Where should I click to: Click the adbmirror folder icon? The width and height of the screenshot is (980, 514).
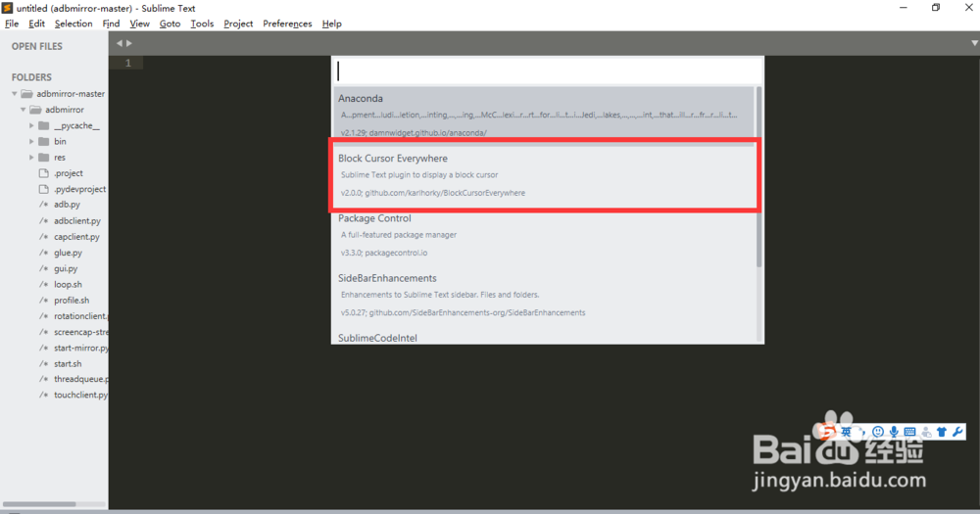point(35,110)
